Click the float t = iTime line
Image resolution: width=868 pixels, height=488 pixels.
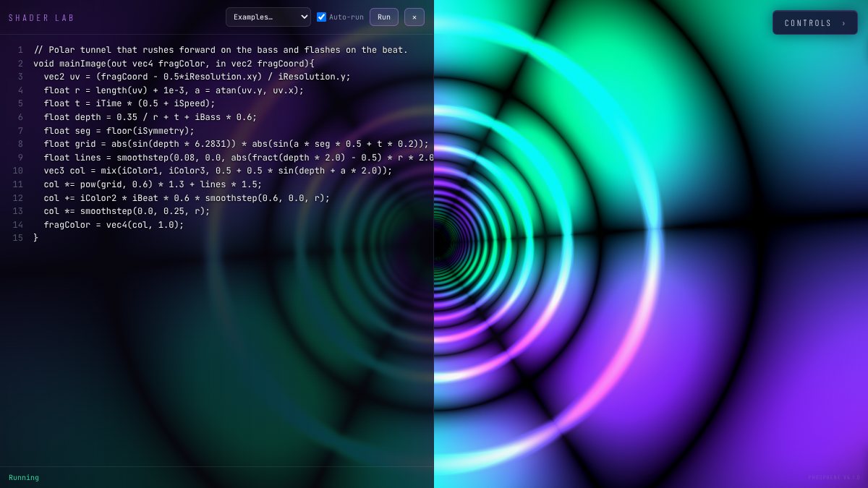click(x=129, y=103)
